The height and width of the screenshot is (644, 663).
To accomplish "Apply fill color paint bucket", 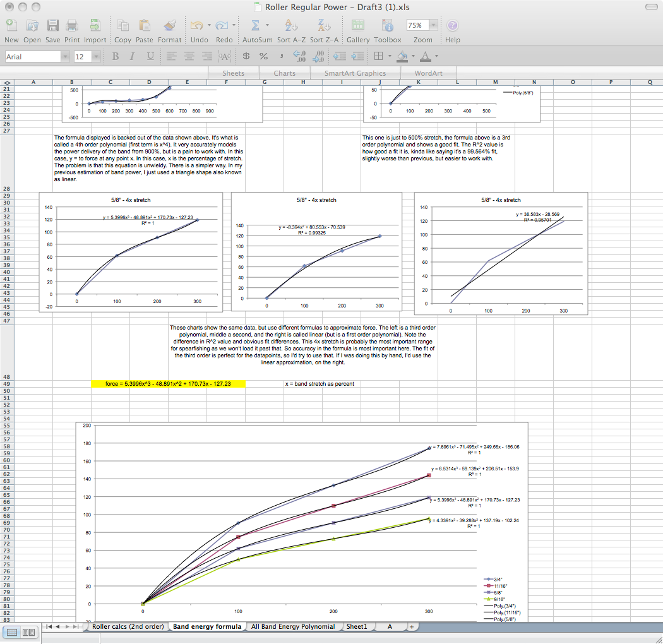I will pos(403,56).
